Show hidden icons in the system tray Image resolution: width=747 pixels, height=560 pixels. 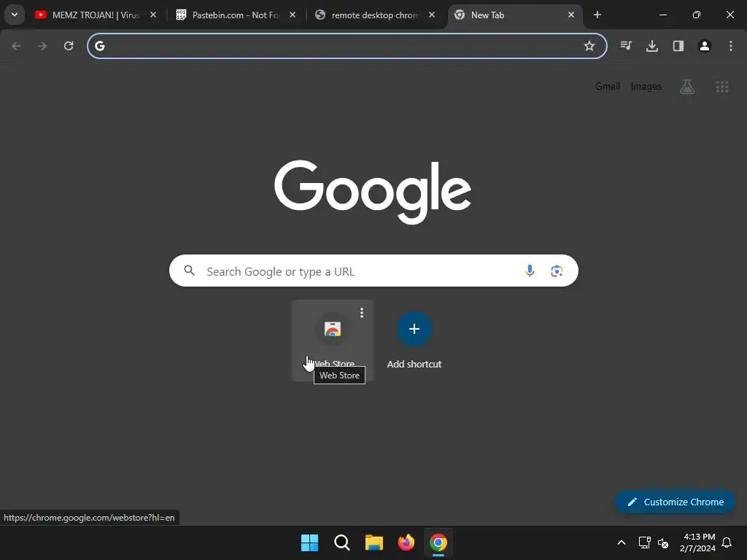coord(622,542)
